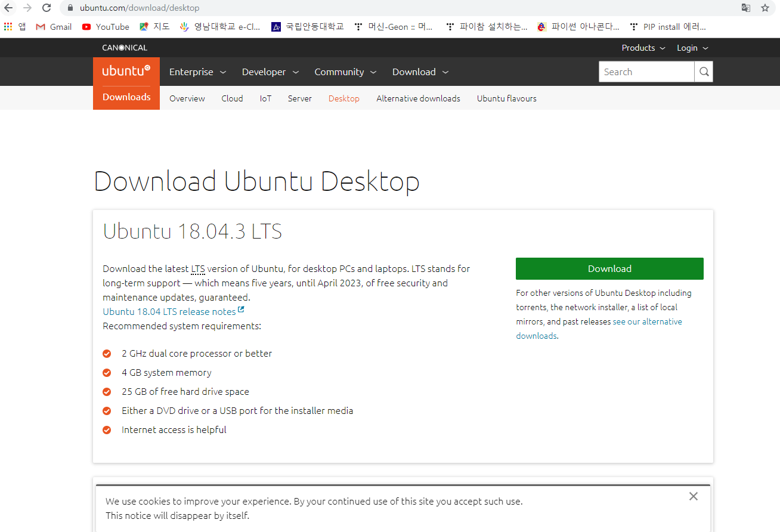Click the 4 GB system memory line
The width and height of the screenshot is (780, 532).
click(x=166, y=372)
